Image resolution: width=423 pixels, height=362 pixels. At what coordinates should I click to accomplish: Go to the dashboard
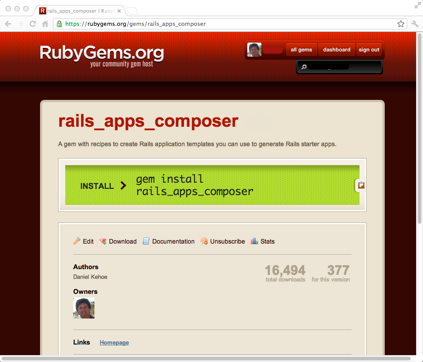coord(336,50)
